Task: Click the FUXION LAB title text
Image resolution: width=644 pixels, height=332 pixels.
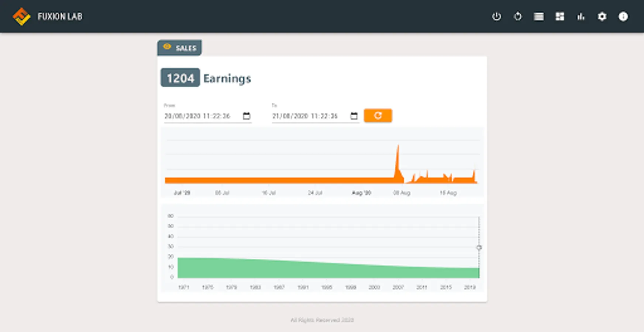Action: tap(60, 17)
